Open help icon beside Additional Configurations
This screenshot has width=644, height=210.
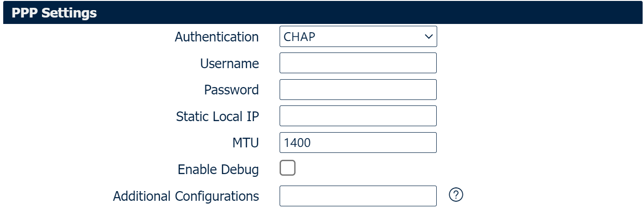coord(455,195)
